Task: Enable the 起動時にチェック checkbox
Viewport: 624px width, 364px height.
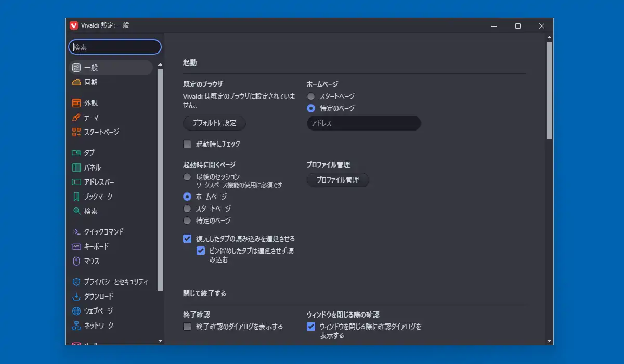Action: click(187, 144)
